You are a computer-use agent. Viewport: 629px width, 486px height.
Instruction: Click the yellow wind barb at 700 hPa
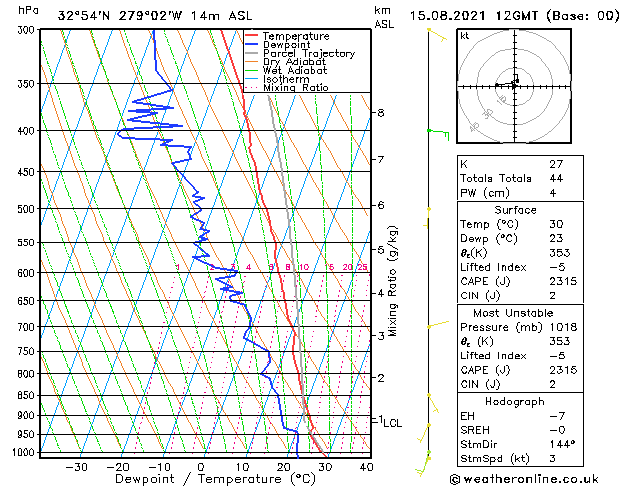click(438, 324)
